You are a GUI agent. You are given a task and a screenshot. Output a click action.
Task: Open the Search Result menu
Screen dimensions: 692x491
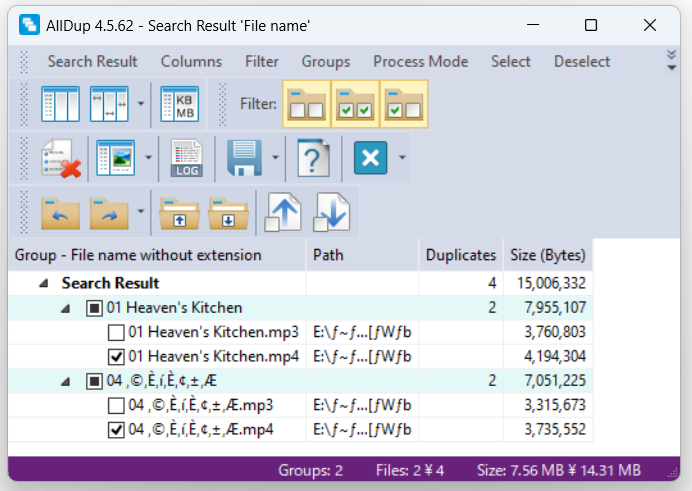coord(92,62)
